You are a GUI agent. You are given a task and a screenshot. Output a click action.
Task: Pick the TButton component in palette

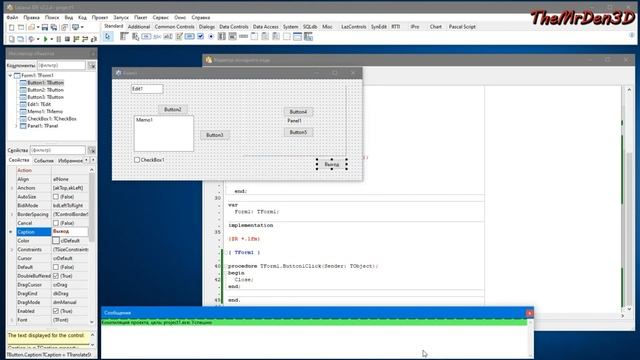click(x=146, y=37)
